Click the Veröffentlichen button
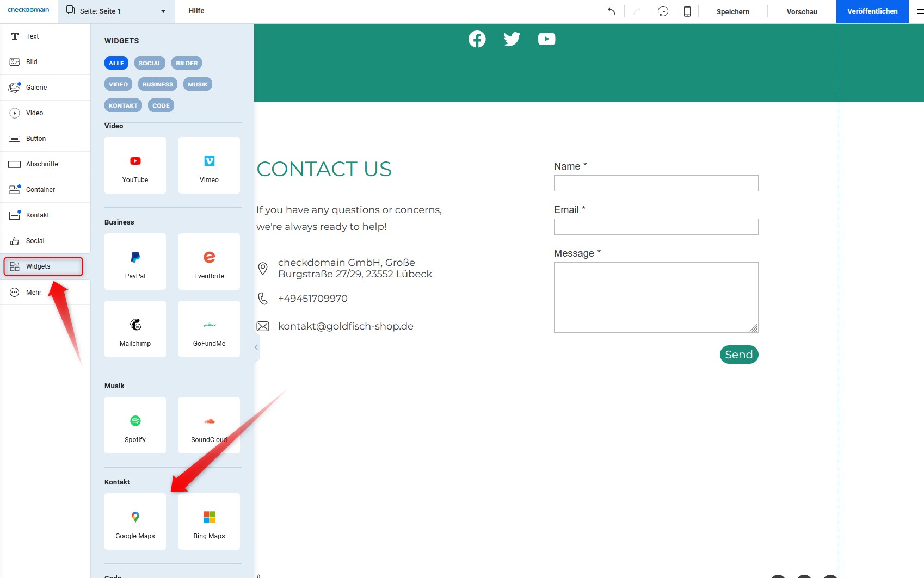The image size is (924, 578). [872, 11]
